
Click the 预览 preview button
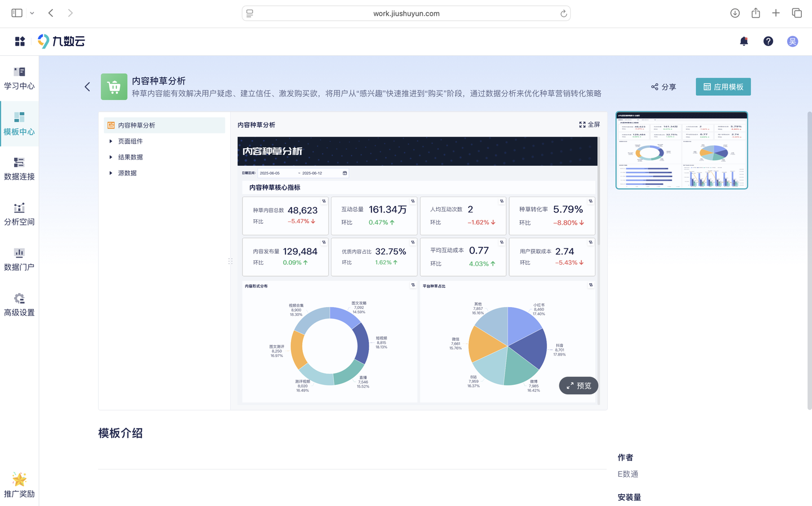[579, 385]
